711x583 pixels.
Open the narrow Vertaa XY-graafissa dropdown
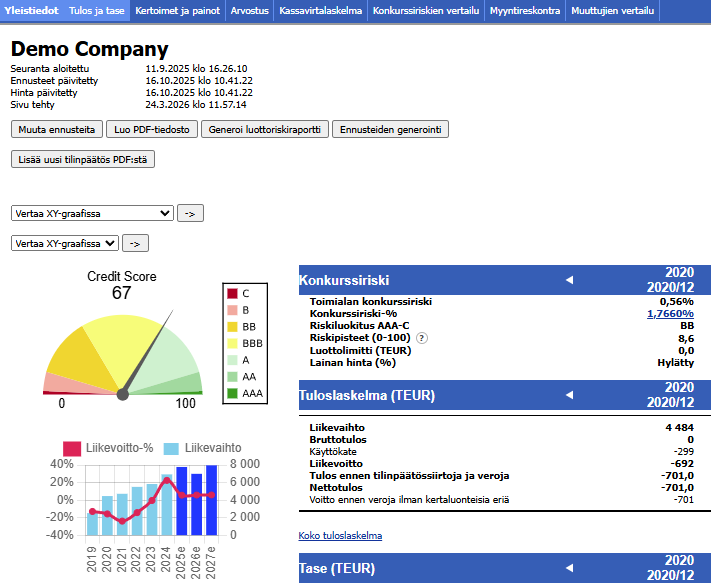(65, 243)
